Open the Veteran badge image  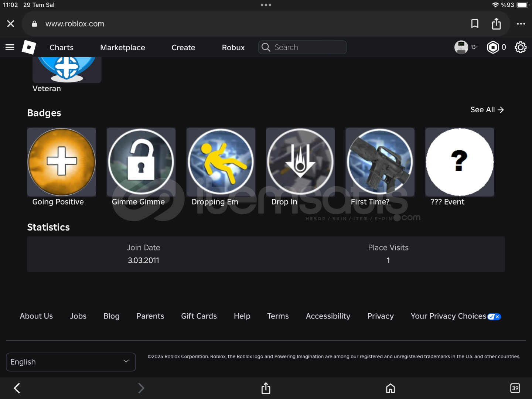tap(67, 70)
